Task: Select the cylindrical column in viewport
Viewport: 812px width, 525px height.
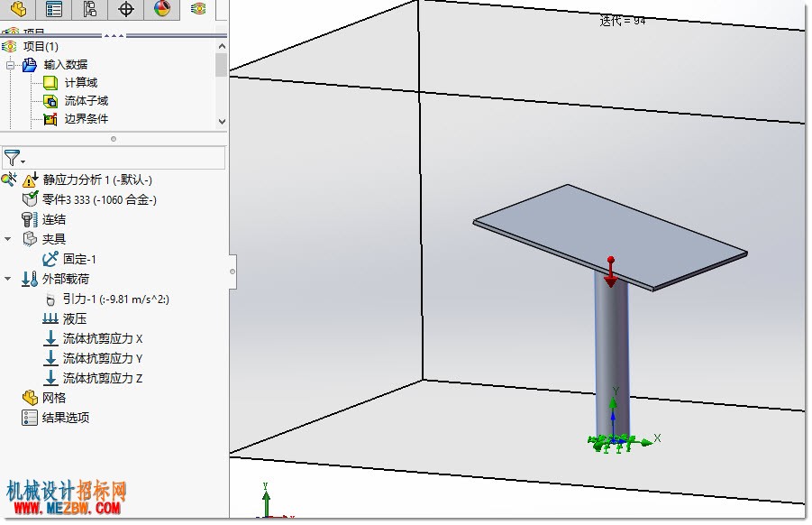Action: pos(612,357)
